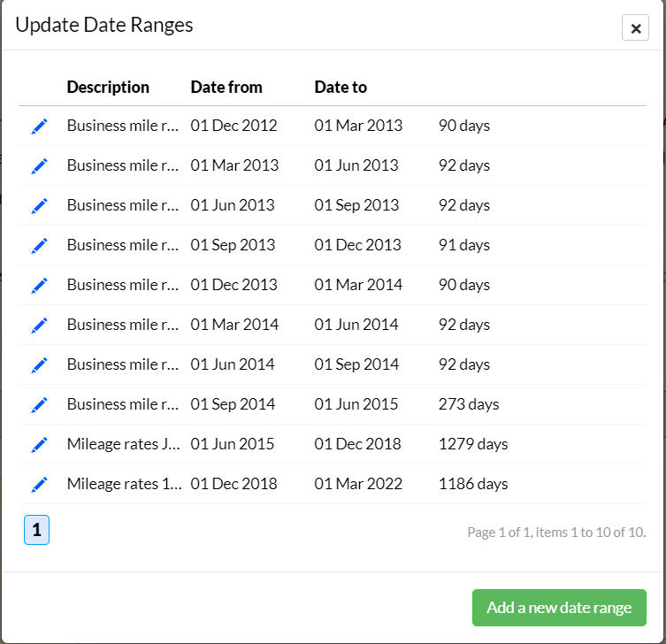Edit the range starting 01 Jun 2014
666x644 pixels.
[39, 365]
